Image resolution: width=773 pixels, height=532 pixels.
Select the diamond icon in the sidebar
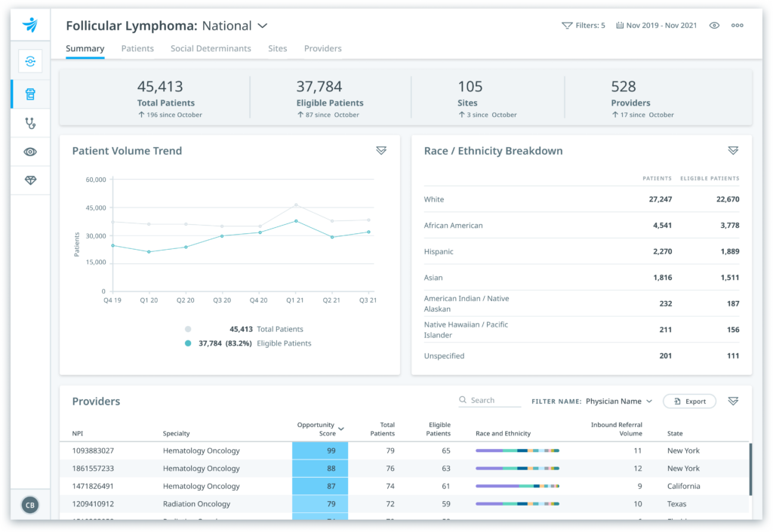(30, 180)
